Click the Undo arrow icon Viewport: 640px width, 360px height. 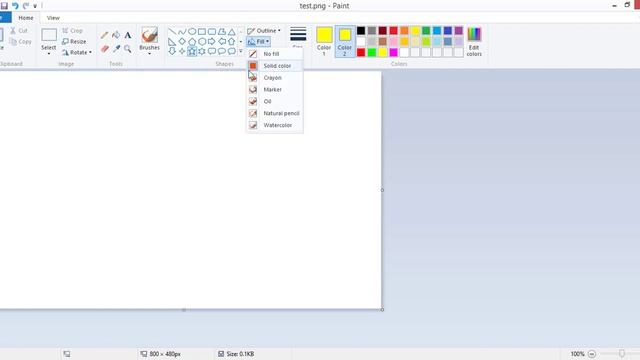pos(15,6)
